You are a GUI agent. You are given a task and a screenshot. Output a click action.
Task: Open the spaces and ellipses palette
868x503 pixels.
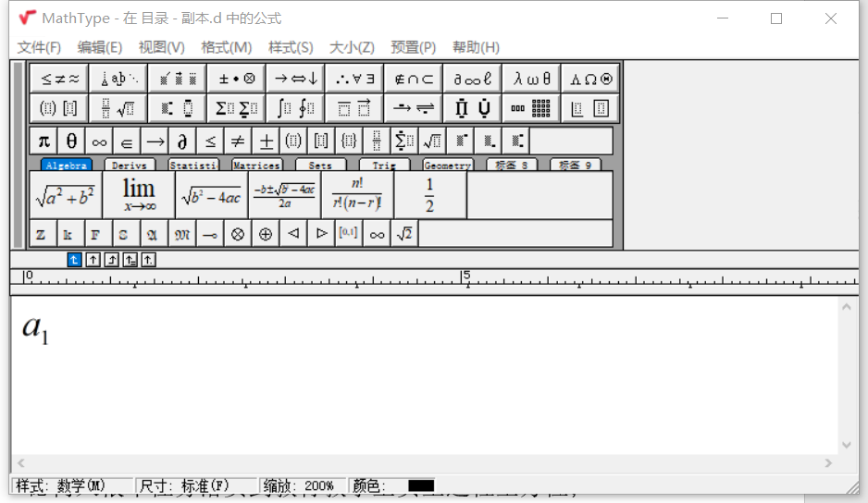(x=118, y=80)
